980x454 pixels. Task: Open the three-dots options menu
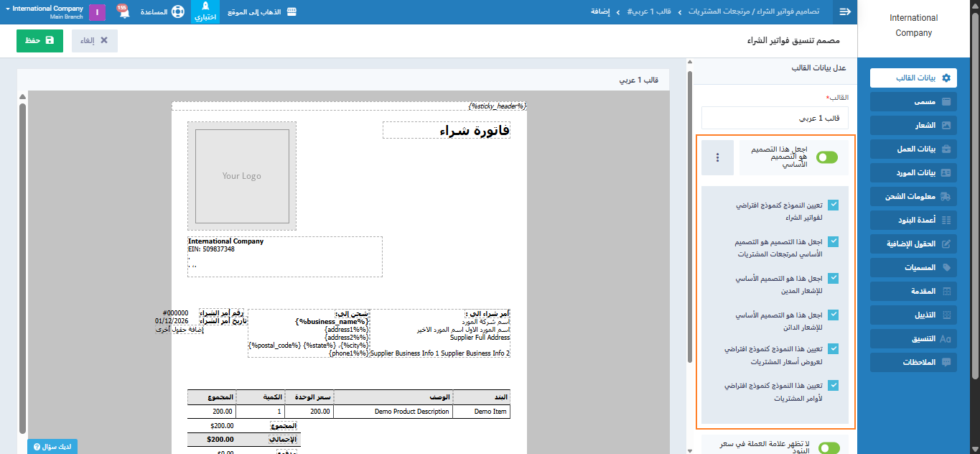click(715, 158)
